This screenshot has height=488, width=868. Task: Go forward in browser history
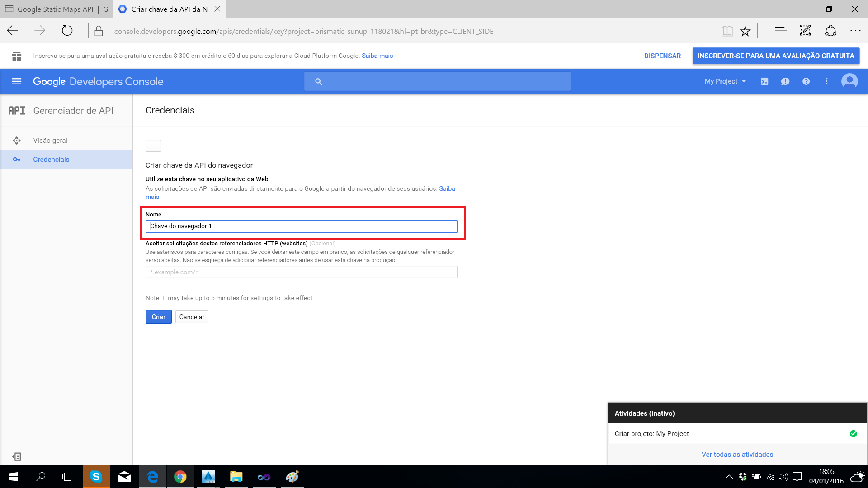(40, 31)
